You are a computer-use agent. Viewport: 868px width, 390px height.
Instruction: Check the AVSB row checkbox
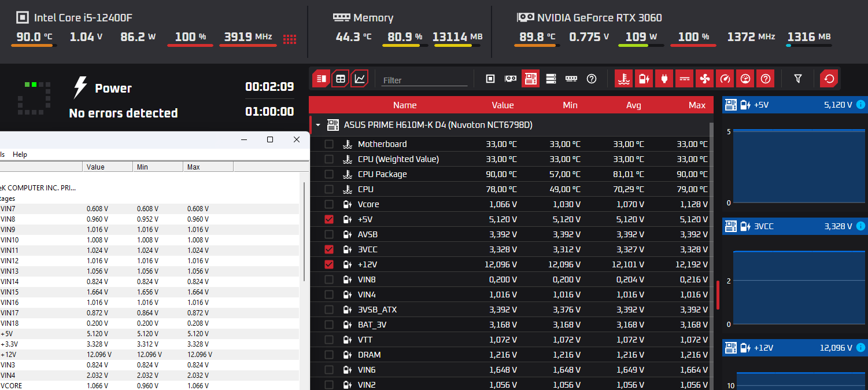click(x=329, y=234)
